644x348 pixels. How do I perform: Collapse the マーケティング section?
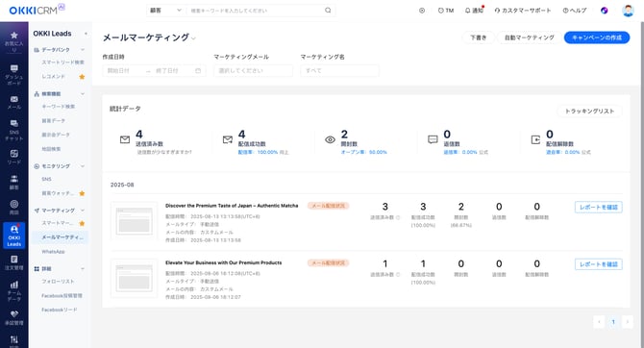83,210
